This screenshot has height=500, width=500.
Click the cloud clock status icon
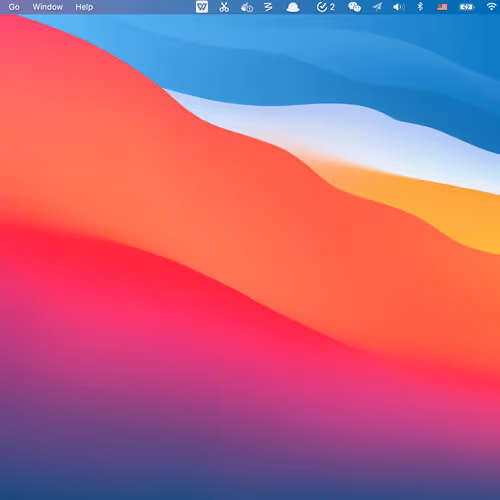click(247, 7)
